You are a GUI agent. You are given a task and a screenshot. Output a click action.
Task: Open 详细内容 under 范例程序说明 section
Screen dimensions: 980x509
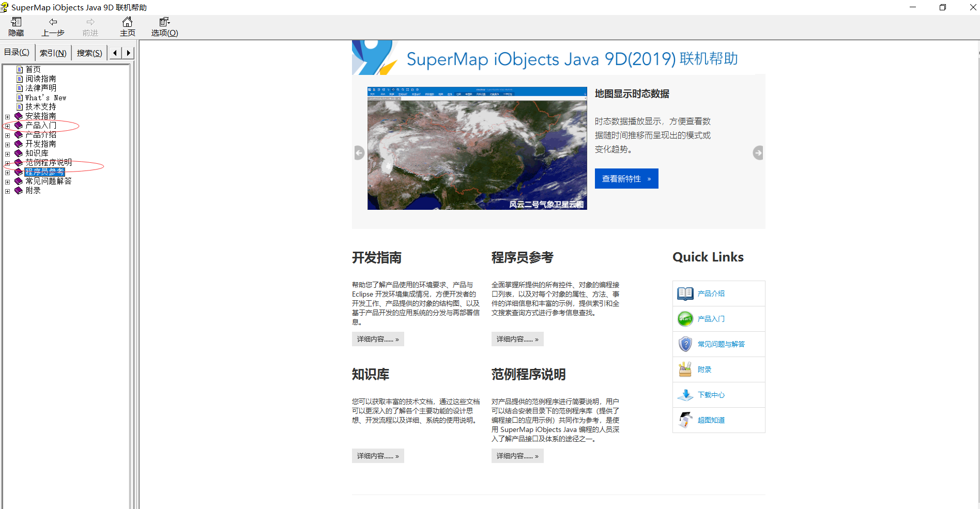[517, 456]
